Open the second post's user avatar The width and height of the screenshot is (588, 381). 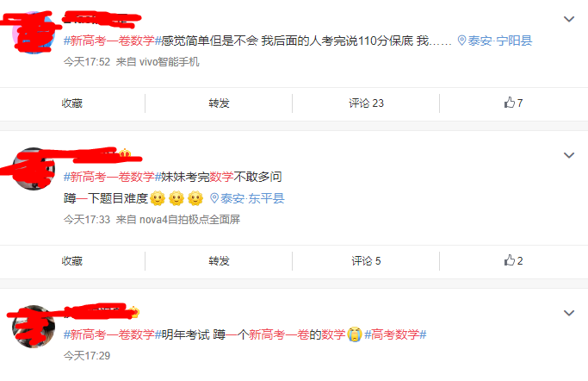(34, 169)
